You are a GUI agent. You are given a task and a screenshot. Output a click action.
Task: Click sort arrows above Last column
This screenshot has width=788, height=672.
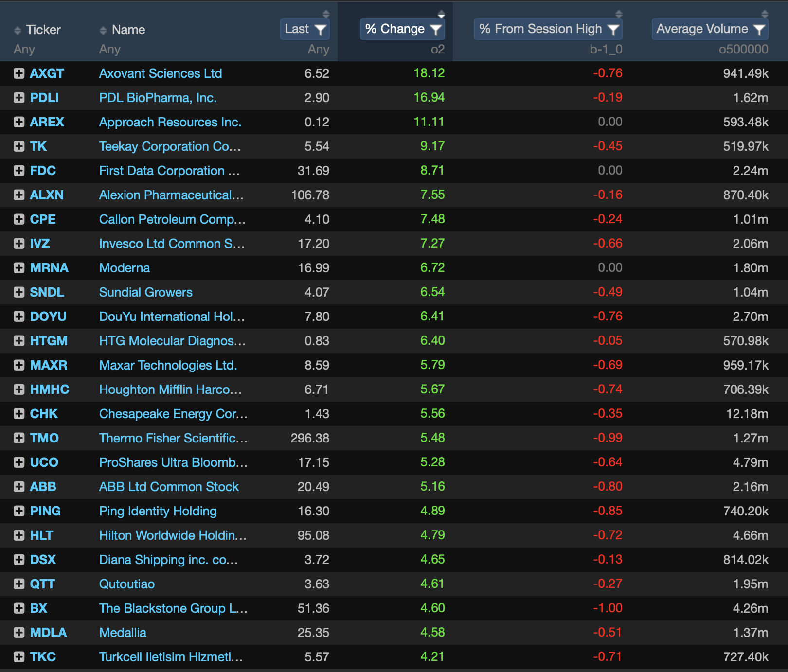(x=326, y=14)
